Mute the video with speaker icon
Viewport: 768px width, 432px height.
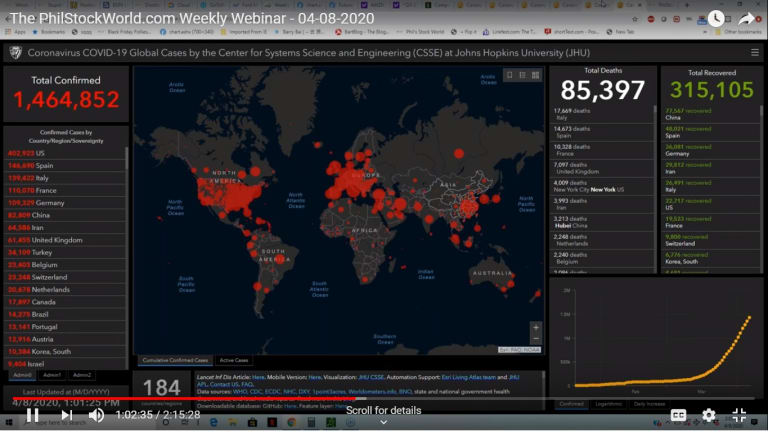(x=96, y=415)
